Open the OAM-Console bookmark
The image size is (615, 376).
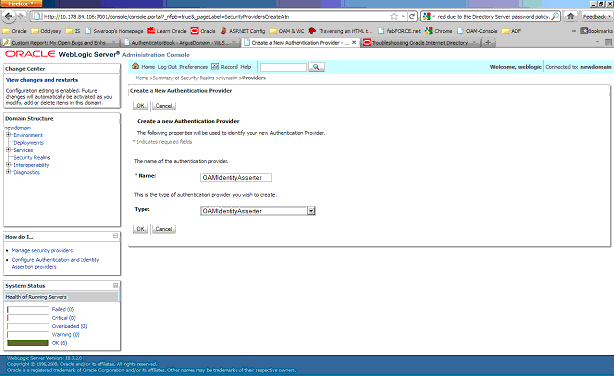[477, 31]
